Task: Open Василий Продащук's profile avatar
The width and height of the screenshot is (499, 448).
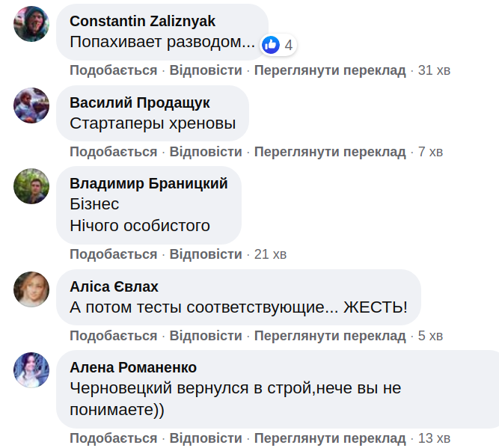Action: tap(31, 105)
